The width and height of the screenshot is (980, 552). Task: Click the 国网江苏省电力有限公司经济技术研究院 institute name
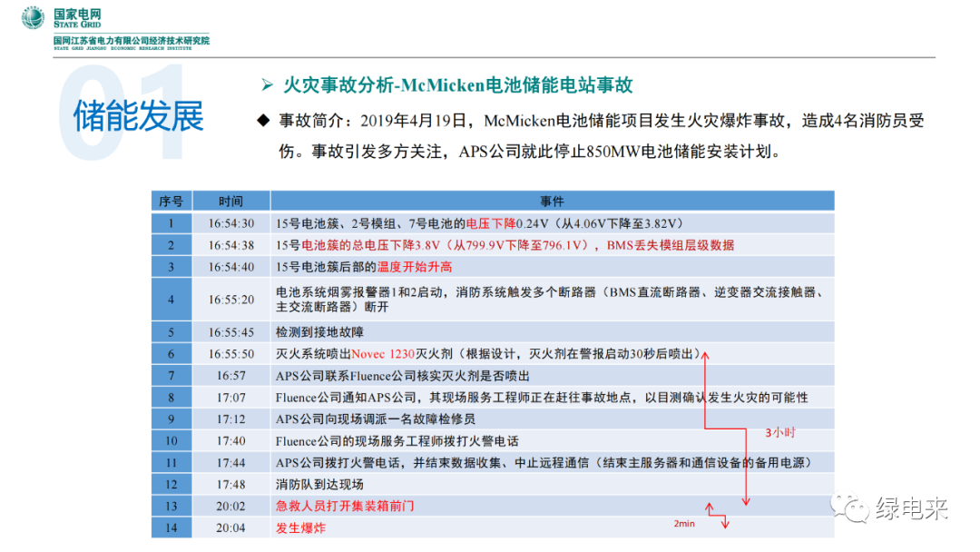point(132,43)
